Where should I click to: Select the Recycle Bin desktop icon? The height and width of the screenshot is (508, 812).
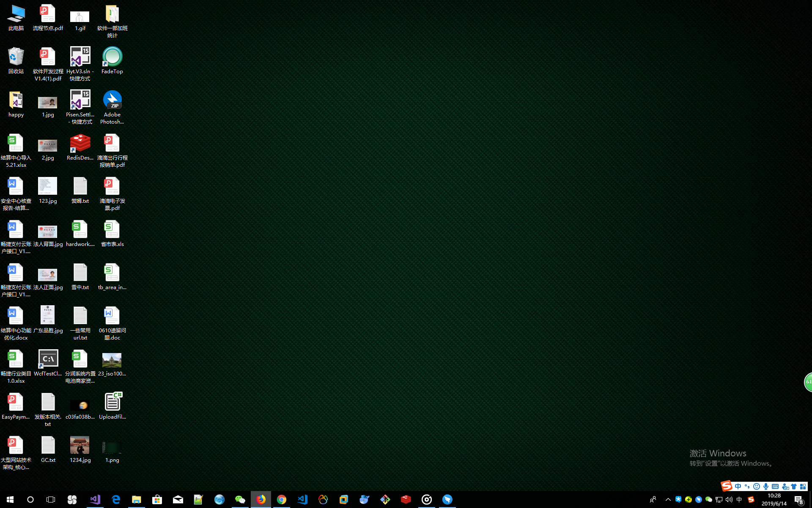pos(16,58)
